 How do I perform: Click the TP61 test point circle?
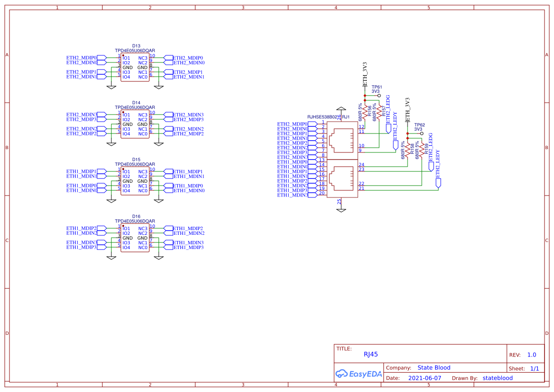[x=379, y=95]
